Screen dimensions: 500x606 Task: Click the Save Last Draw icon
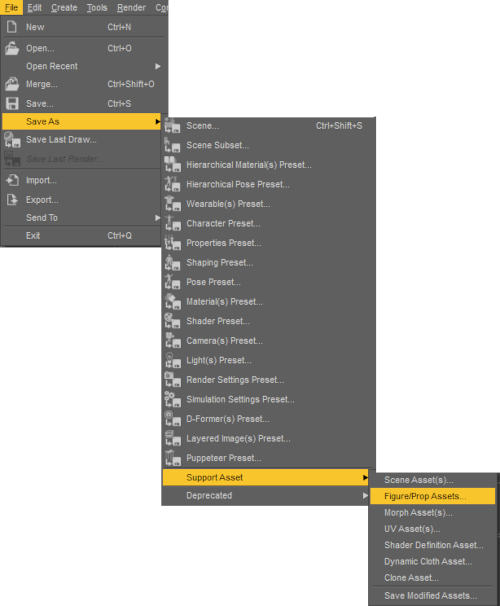click(x=12, y=140)
